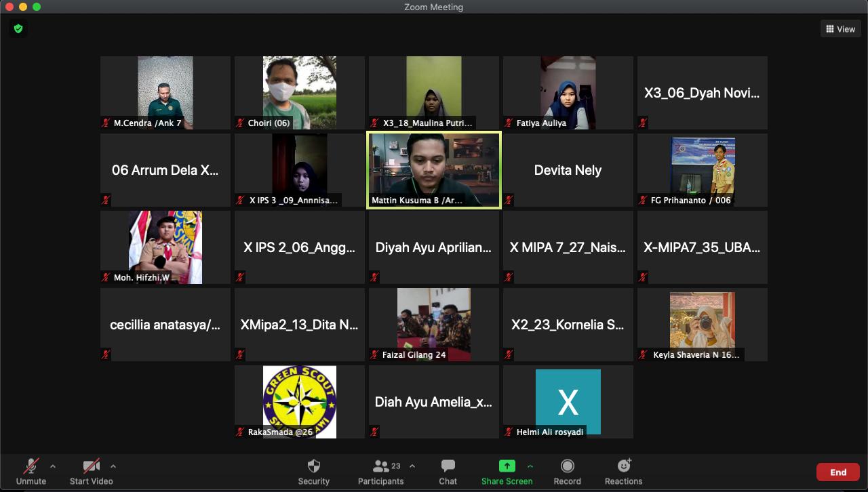Click the muted mic icon on 06 Arrum Dela tile
868x492 pixels.
pyautogui.click(x=106, y=200)
